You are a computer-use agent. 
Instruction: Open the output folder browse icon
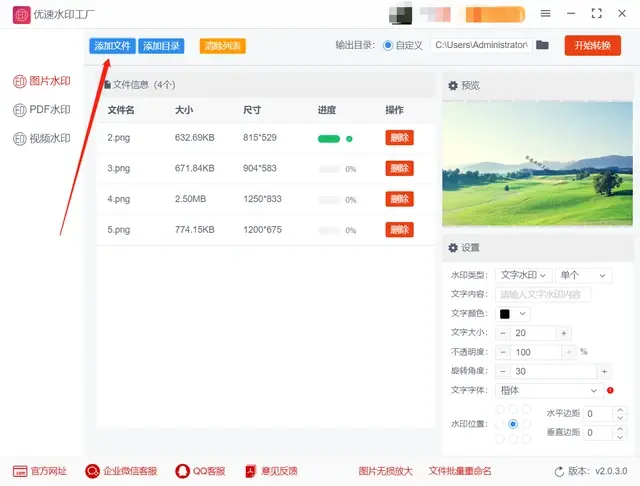click(542, 46)
